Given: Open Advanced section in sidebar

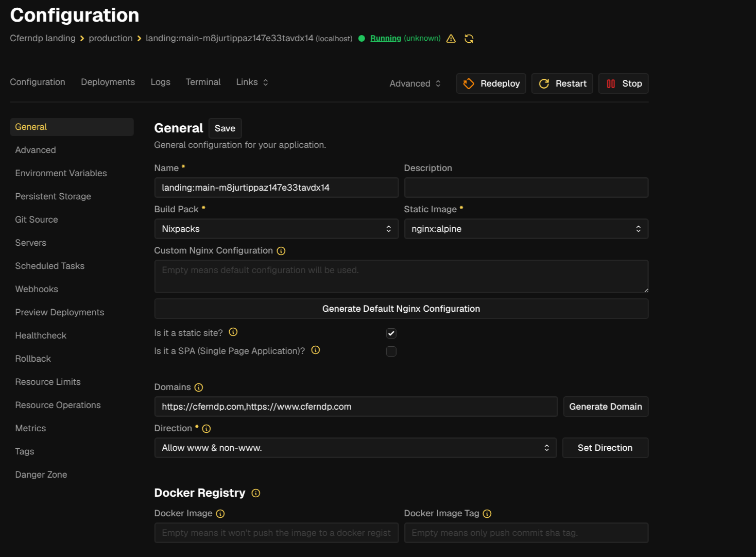Looking at the screenshot, I should coord(72,150).
